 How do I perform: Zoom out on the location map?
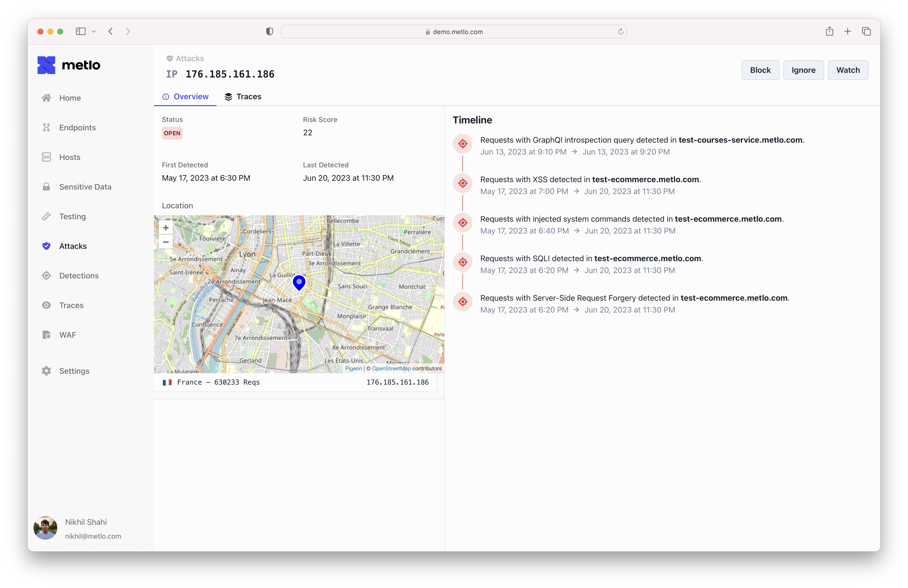[166, 242]
